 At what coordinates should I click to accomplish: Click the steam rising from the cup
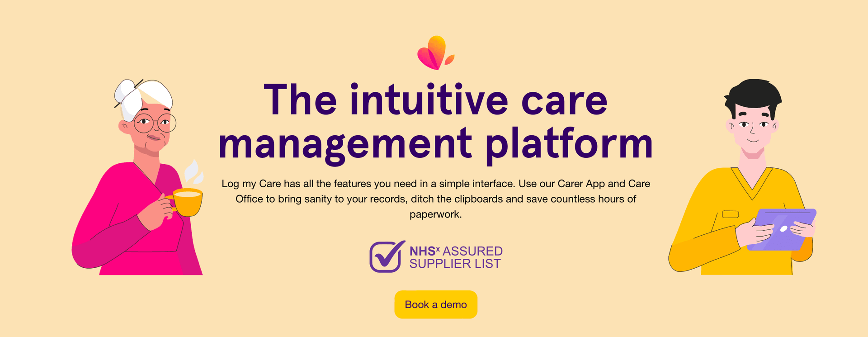[x=193, y=171]
